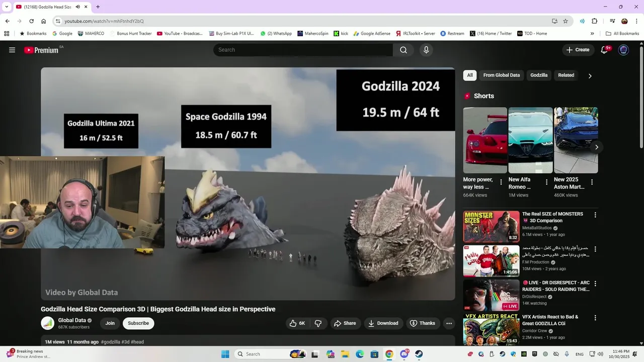Click the Join button

pyautogui.click(x=110, y=323)
